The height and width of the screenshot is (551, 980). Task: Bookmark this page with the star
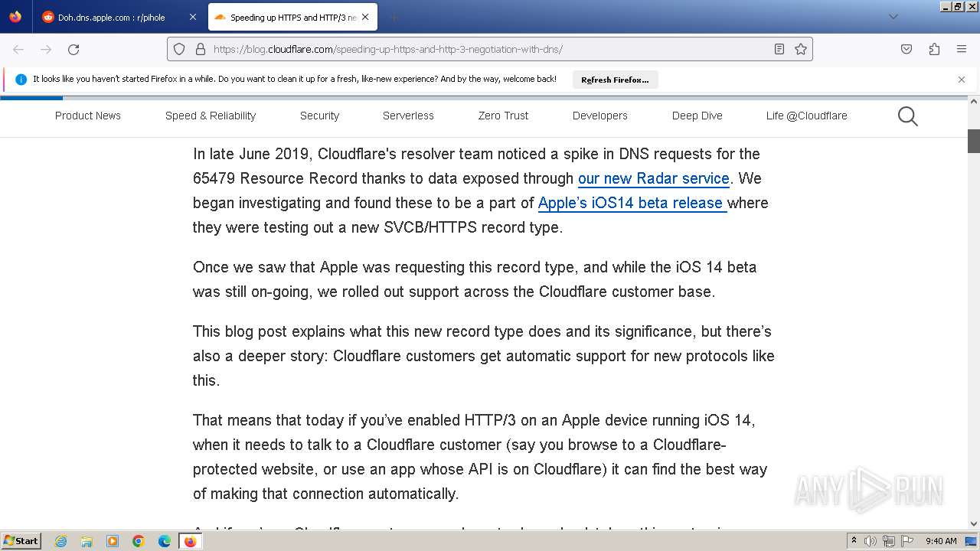pyautogui.click(x=801, y=49)
